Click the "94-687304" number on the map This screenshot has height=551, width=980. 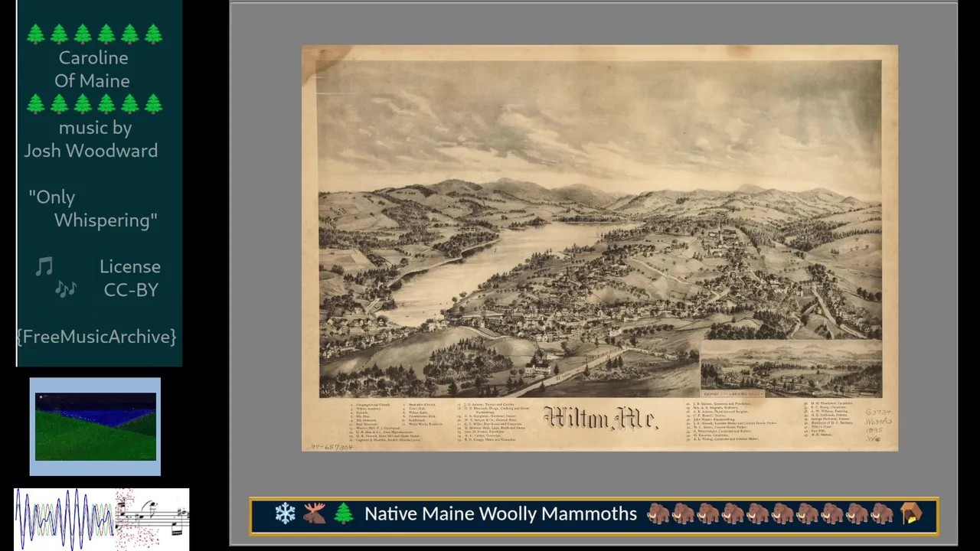click(332, 447)
